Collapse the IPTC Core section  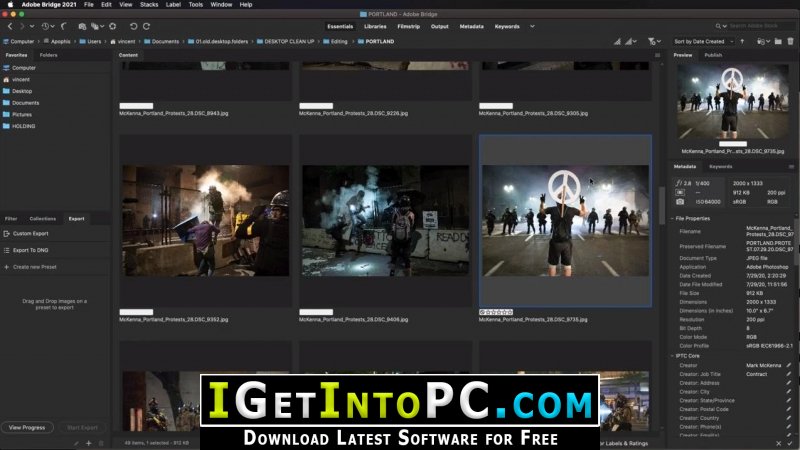pyautogui.click(x=672, y=356)
